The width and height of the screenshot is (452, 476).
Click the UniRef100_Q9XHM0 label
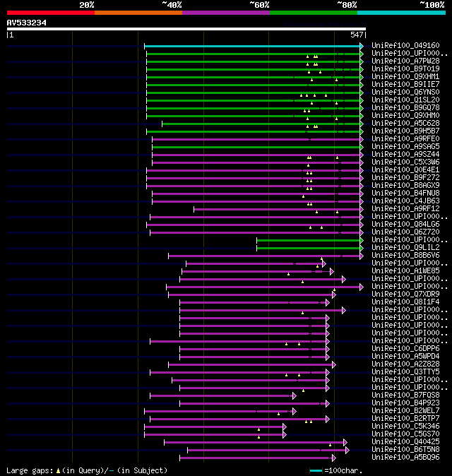[405, 115]
